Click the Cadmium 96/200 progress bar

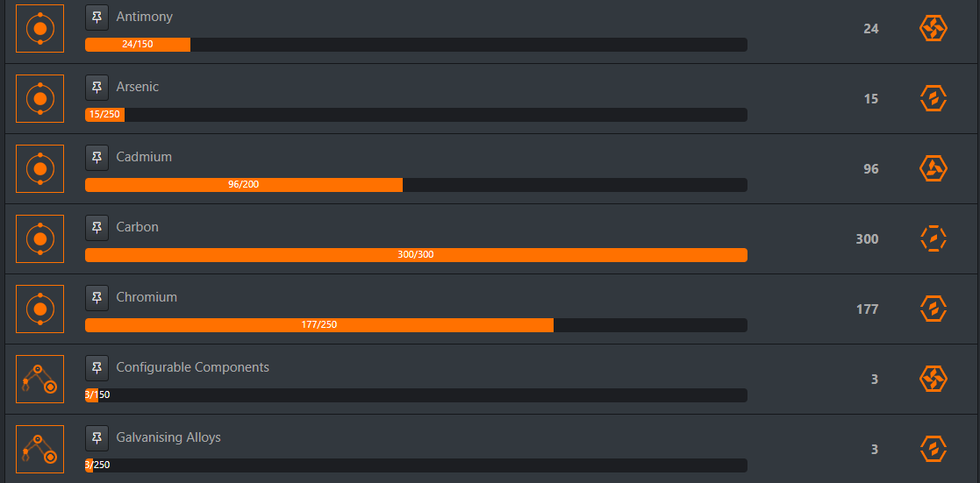pos(416,185)
